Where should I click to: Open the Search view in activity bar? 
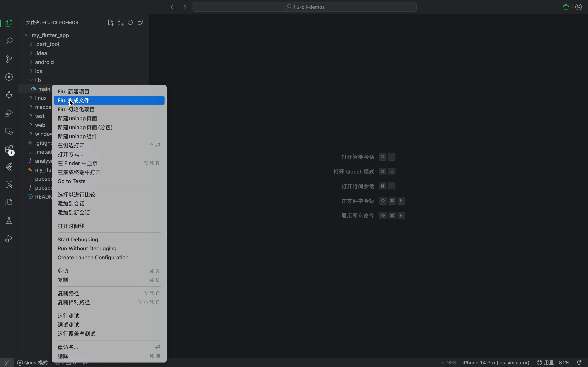tap(9, 41)
